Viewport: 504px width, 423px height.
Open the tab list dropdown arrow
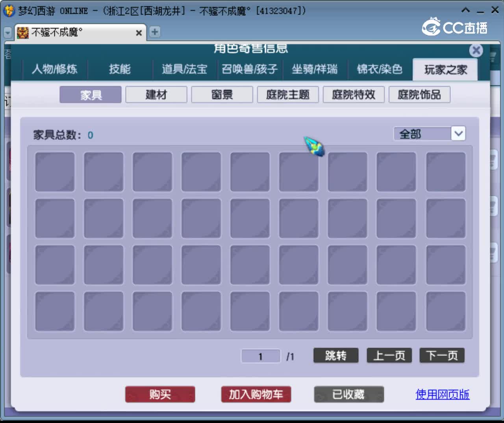click(x=8, y=33)
